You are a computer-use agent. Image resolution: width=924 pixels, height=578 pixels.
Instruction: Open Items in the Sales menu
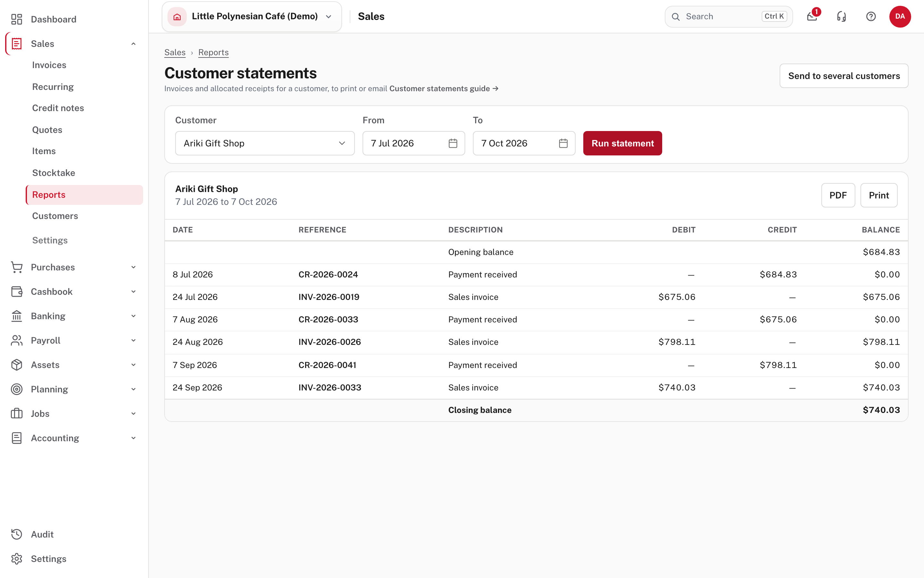tap(44, 151)
